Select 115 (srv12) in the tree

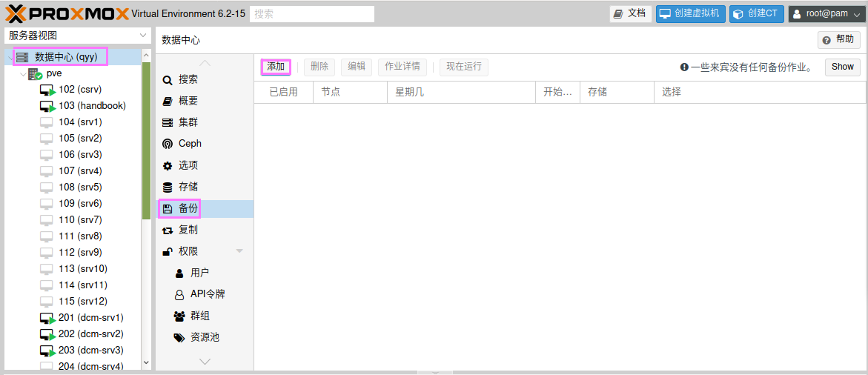pyautogui.click(x=83, y=302)
